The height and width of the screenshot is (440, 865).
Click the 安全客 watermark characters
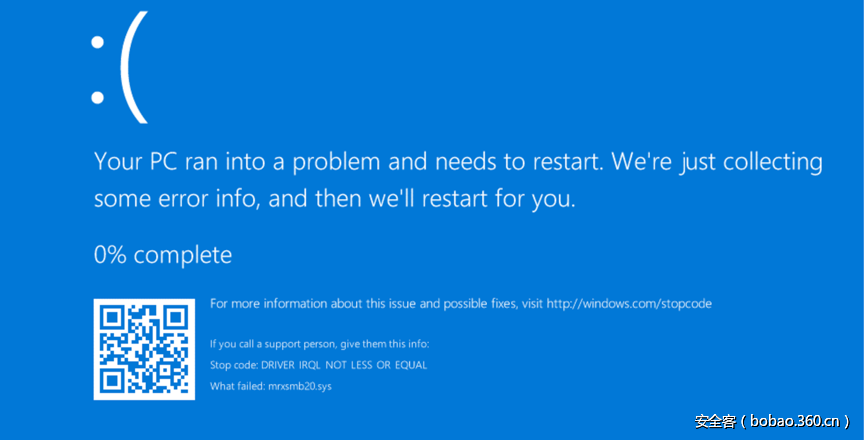[715, 421]
